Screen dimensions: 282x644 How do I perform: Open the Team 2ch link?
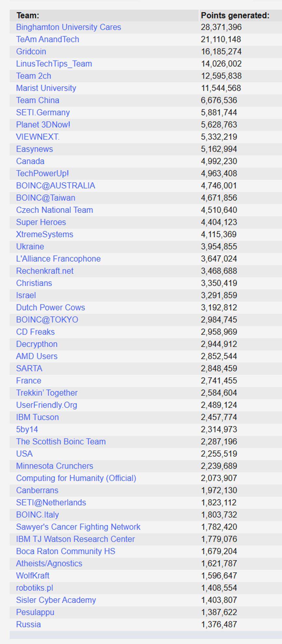pos(34,76)
